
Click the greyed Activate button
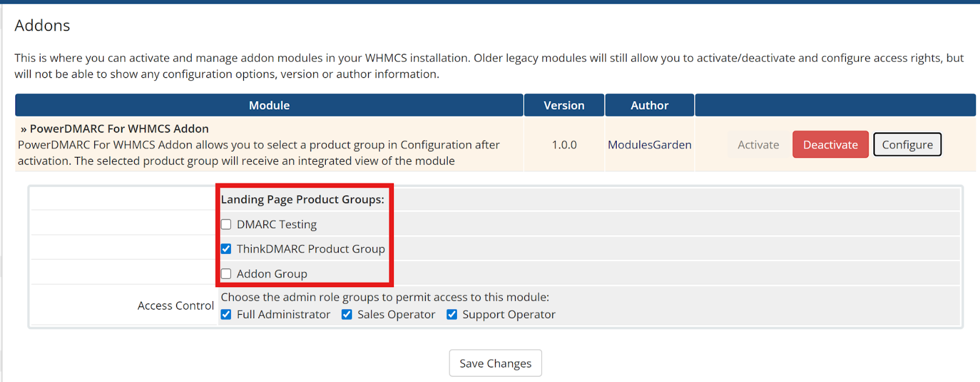click(x=758, y=145)
